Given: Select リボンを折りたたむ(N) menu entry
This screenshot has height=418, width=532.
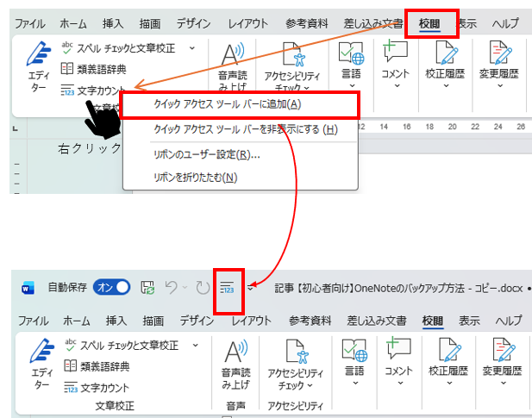Looking at the screenshot, I should point(195,178).
